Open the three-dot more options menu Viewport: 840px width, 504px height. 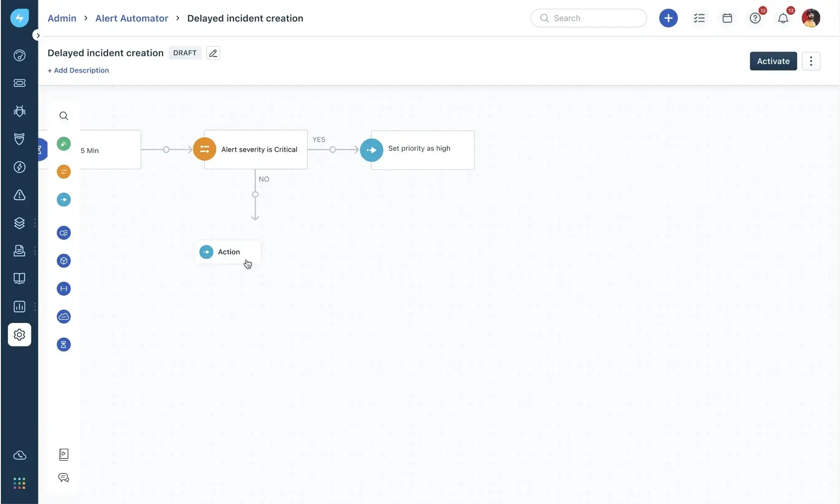(x=811, y=61)
